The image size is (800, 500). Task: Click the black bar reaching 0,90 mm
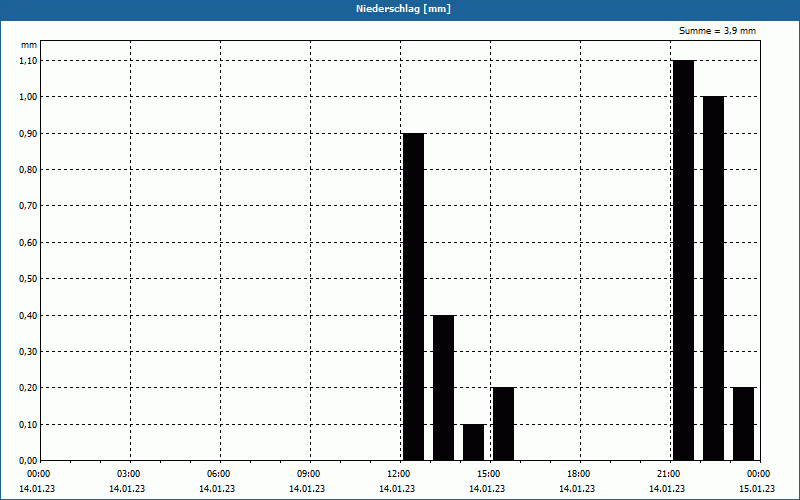pyautogui.click(x=413, y=297)
